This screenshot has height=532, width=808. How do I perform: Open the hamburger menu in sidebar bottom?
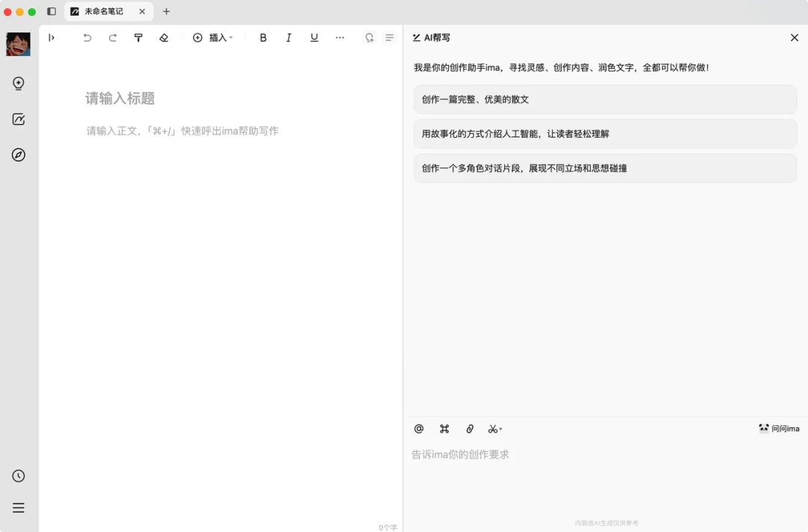(18, 507)
